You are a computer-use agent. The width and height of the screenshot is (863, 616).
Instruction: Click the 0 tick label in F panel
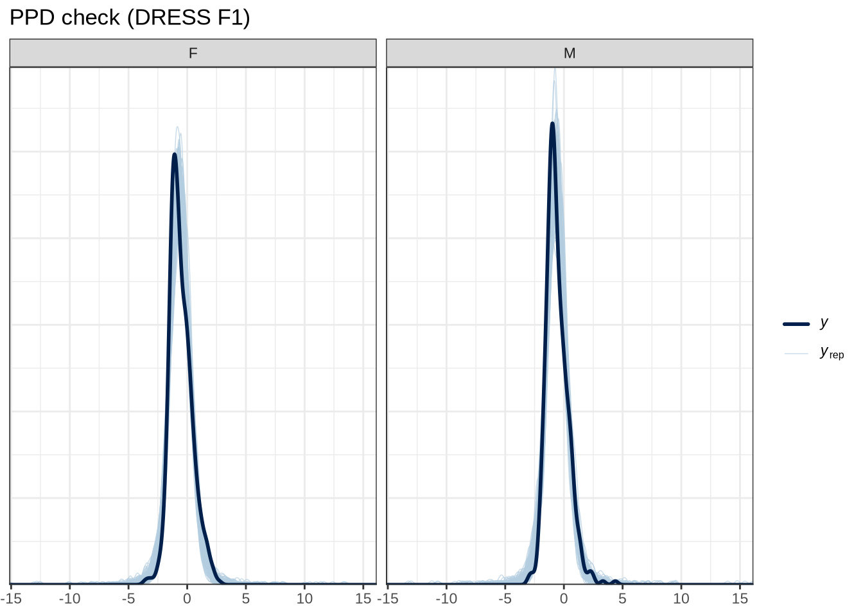click(187, 599)
